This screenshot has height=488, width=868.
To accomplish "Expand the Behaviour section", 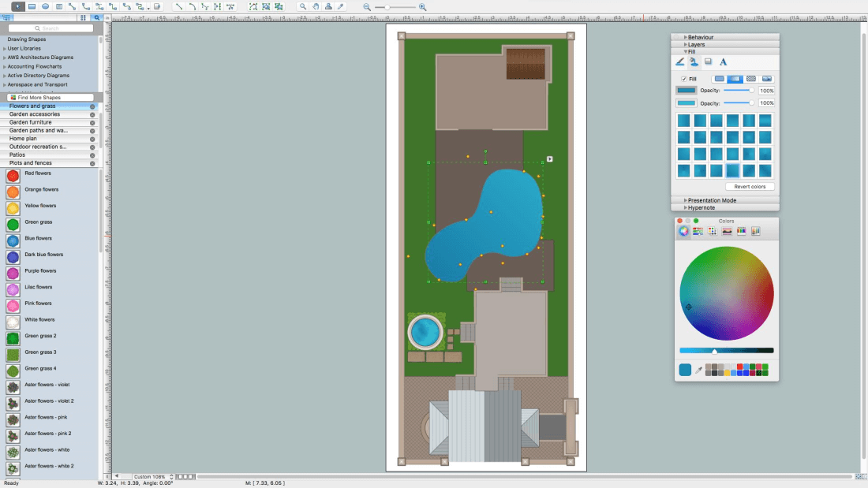I will point(701,37).
